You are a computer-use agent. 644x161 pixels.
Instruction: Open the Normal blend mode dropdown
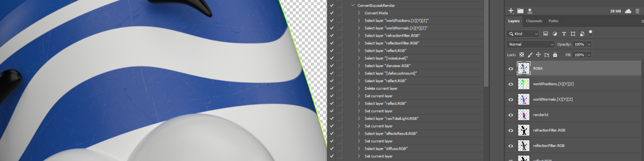(530, 44)
